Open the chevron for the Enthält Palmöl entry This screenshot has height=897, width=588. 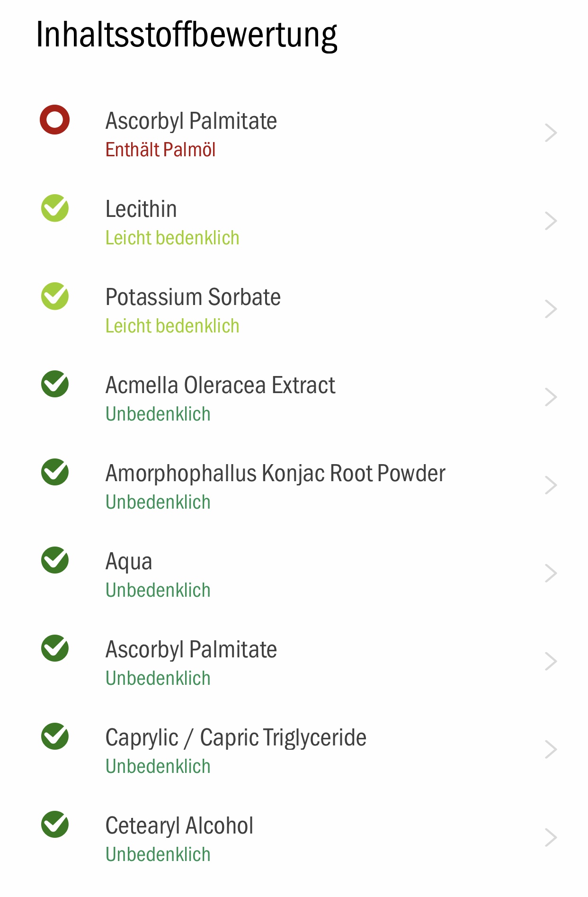click(x=551, y=133)
